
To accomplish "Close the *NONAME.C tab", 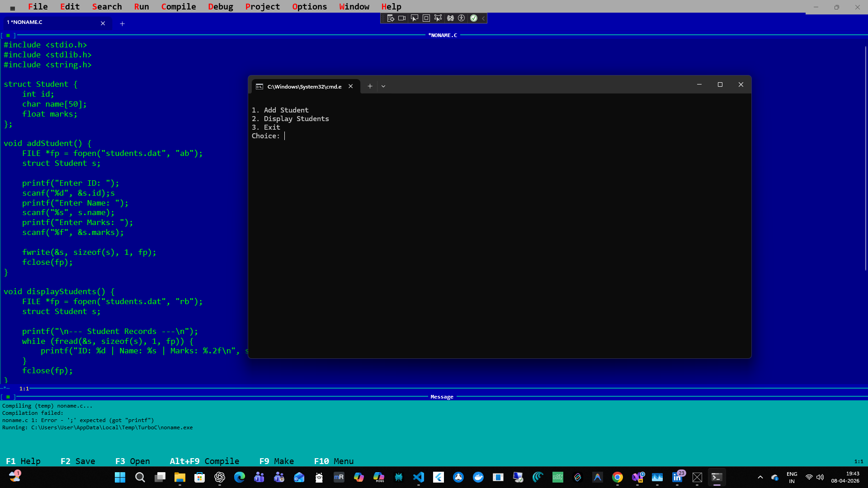I will pyautogui.click(x=103, y=23).
